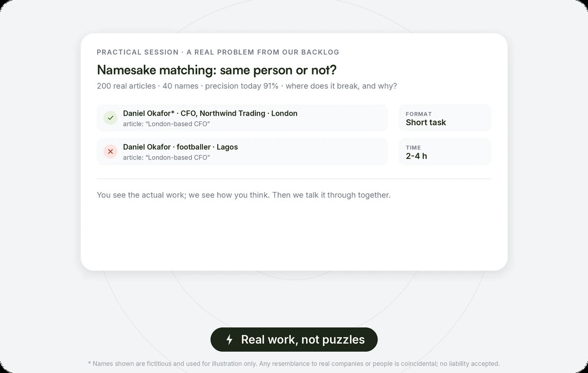Viewport: 588px width, 373px height.
Task: Click the lightning bolt icon in the dark pill
Action: click(230, 340)
